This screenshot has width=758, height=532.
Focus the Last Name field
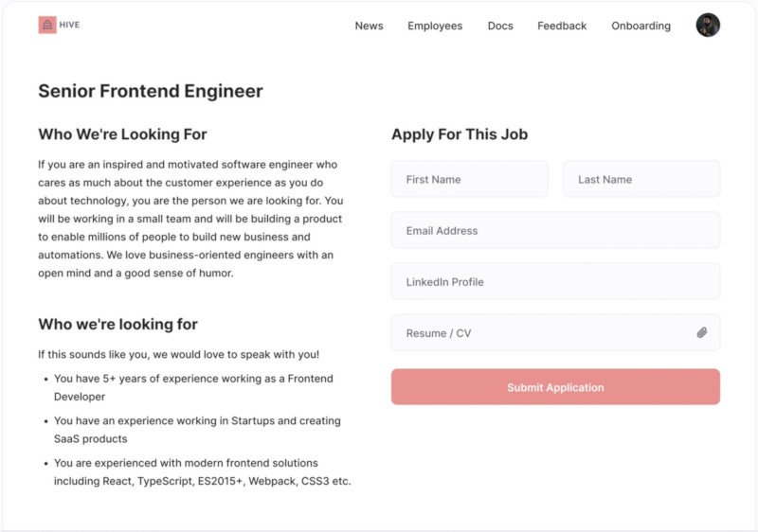641,179
